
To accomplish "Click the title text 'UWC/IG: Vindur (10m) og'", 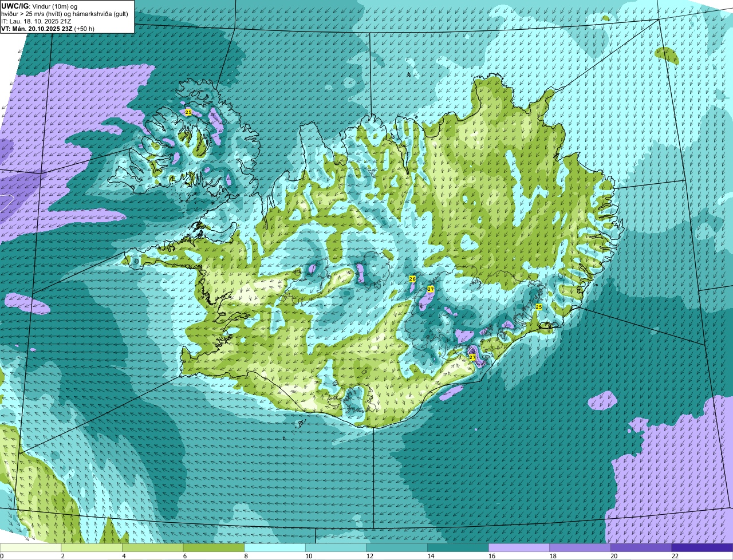I will click(39, 6).
